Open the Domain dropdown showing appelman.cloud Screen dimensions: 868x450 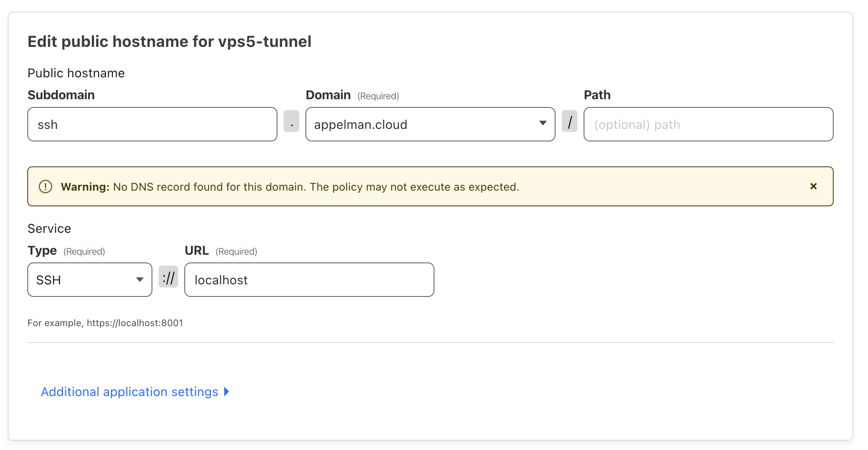(430, 124)
